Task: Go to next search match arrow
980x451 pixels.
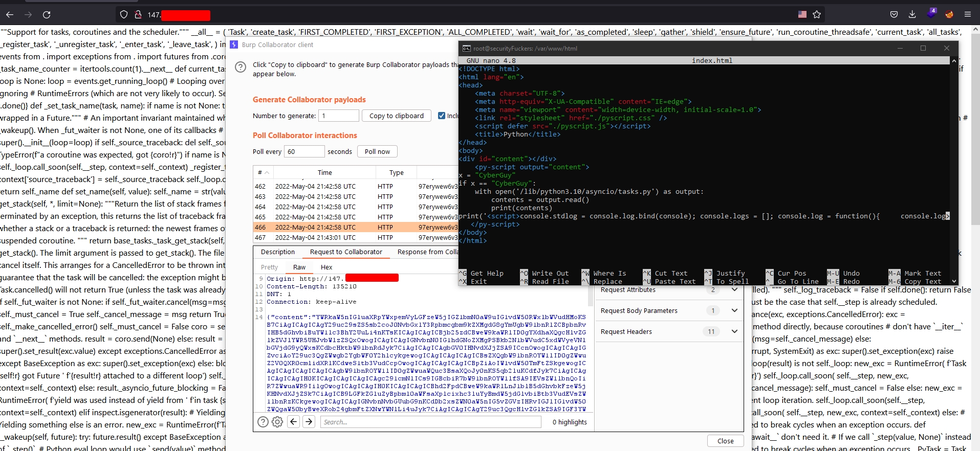Action: (x=309, y=422)
